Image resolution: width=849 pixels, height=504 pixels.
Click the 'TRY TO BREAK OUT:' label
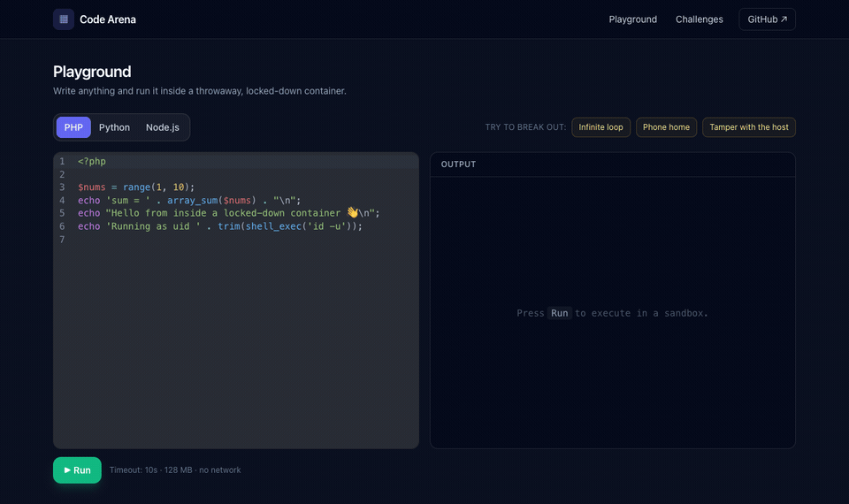[525, 127]
